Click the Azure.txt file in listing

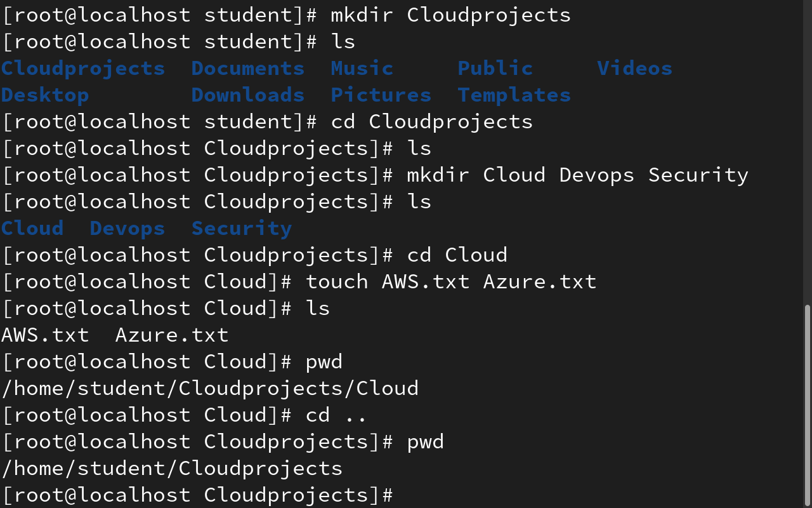point(172,335)
